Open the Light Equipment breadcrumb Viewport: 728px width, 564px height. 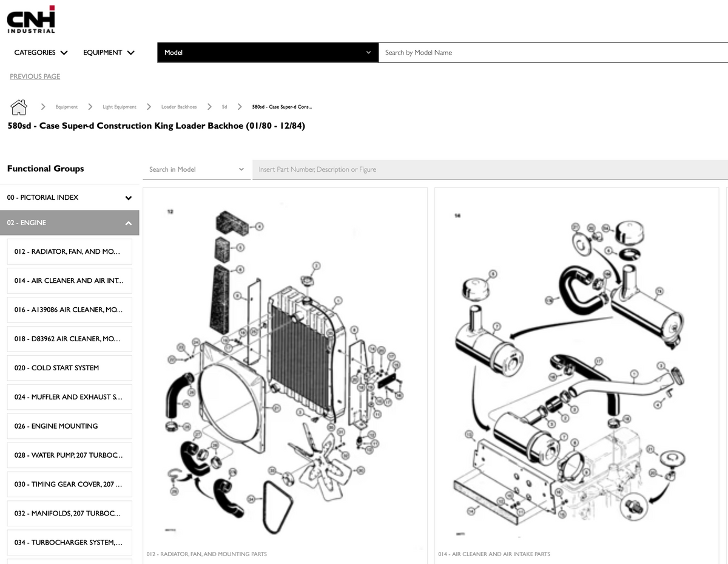click(120, 107)
